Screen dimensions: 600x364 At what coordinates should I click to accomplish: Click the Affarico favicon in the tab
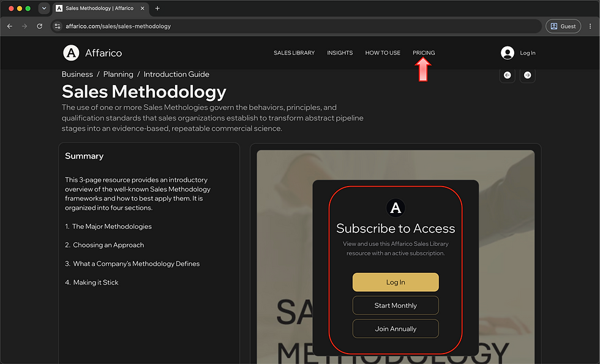pyautogui.click(x=59, y=9)
